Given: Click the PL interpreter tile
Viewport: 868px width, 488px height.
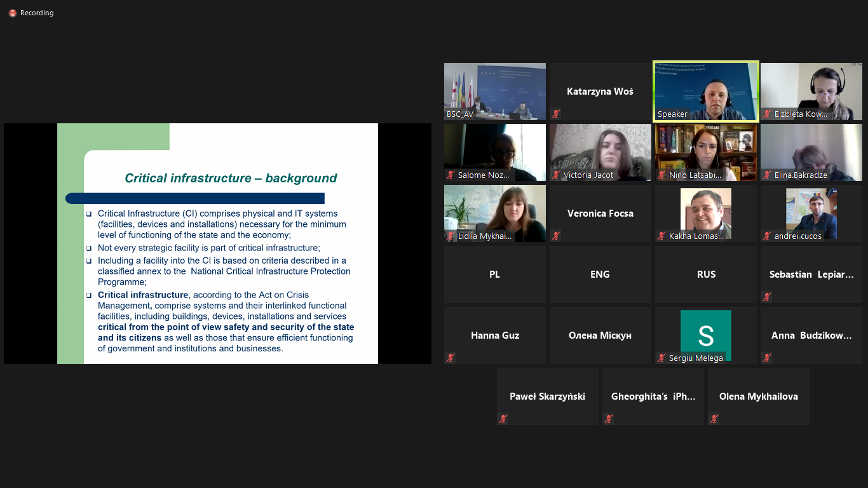Looking at the screenshot, I should tap(494, 274).
